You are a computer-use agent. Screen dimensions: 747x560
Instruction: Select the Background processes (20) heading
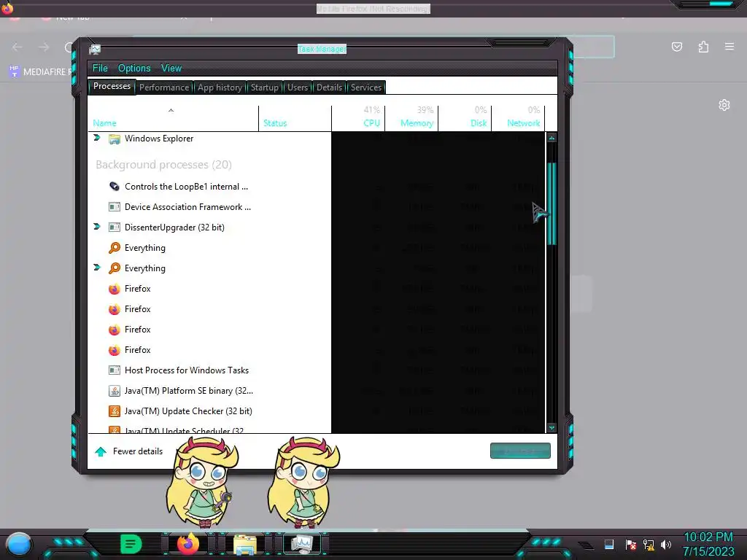pyautogui.click(x=163, y=165)
